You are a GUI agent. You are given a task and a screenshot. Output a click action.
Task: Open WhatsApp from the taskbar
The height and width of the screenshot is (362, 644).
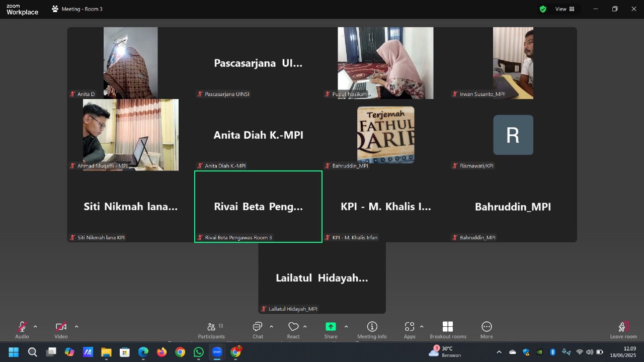click(199, 352)
